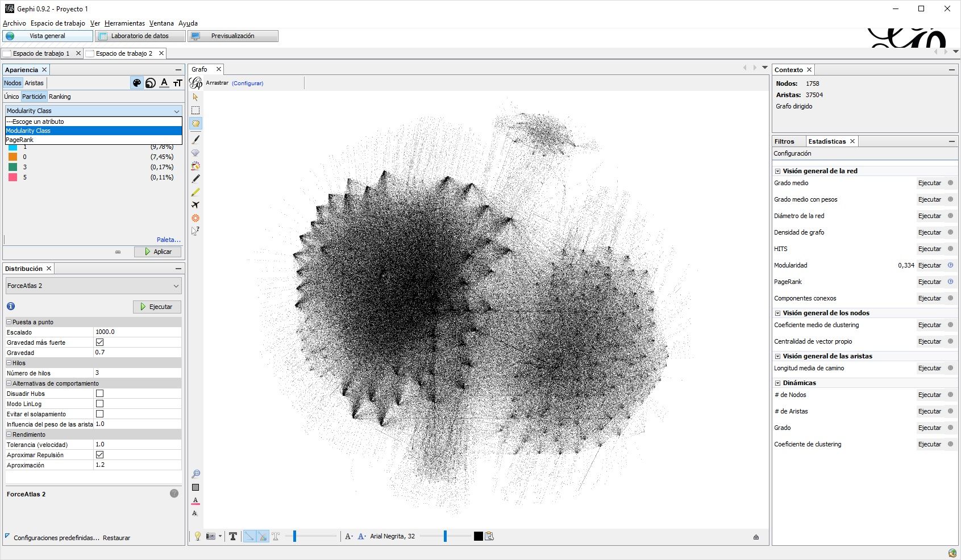Switch to Espacio de trabajo 1 tab
Viewport: 961px width, 560px height.
pyautogui.click(x=41, y=53)
